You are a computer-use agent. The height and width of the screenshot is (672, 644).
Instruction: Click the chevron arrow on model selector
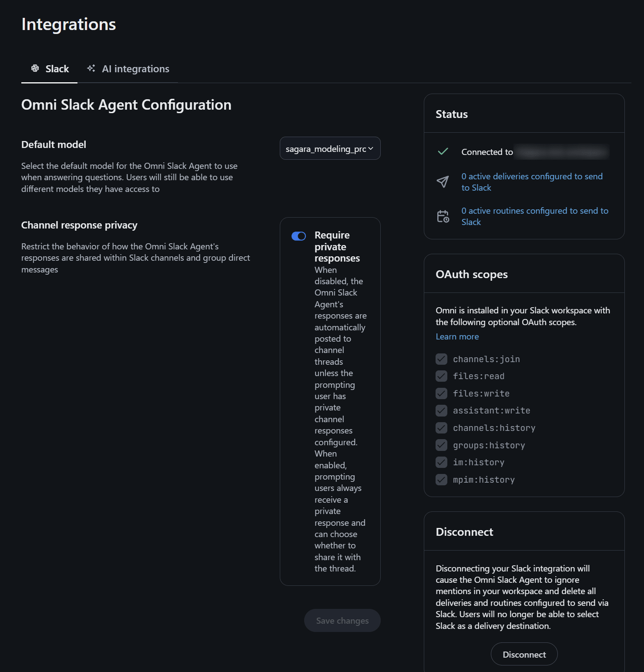coord(371,148)
